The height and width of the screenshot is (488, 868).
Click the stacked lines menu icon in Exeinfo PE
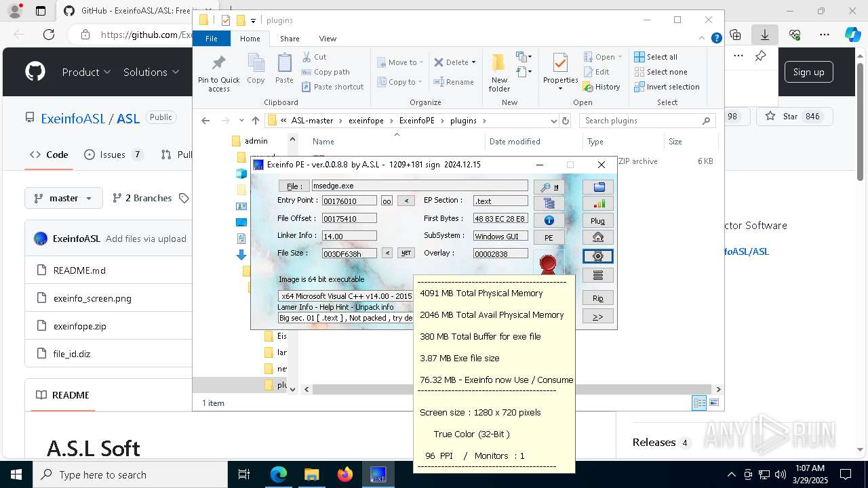(x=598, y=275)
